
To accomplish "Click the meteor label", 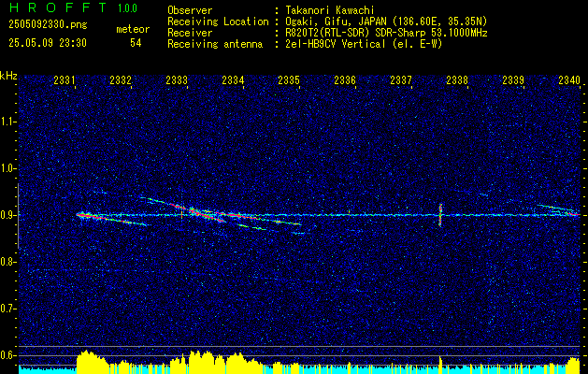I will 133,29.
